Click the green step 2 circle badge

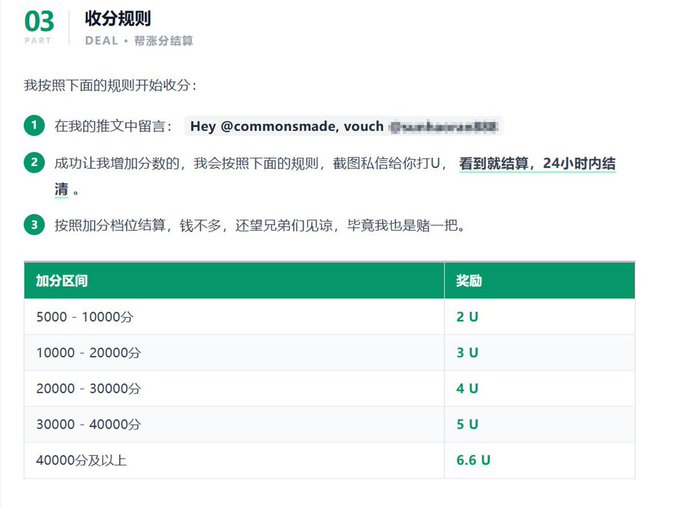pyautogui.click(x=34, y=163)
